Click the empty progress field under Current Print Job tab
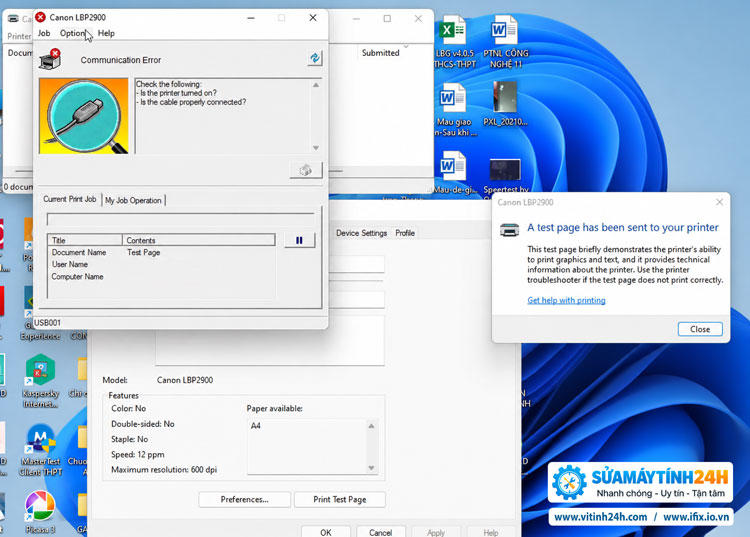The width and height of the screenshot is (750, 537). (180, 219)
